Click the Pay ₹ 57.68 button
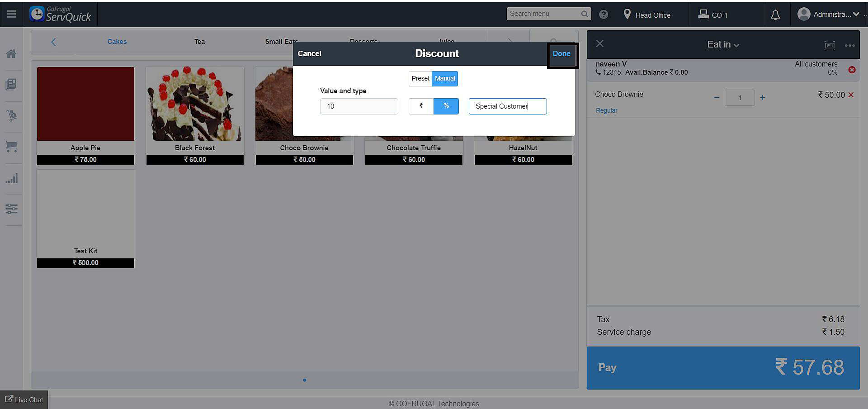This screenshot has height=409, width=868. [723, 367]
